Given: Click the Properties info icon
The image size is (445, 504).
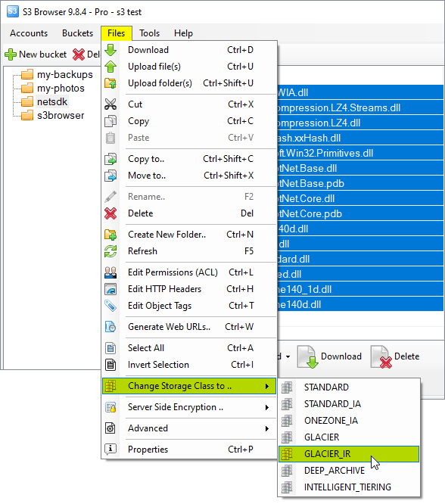Looking at the screenshot, I should pos(110,449).
